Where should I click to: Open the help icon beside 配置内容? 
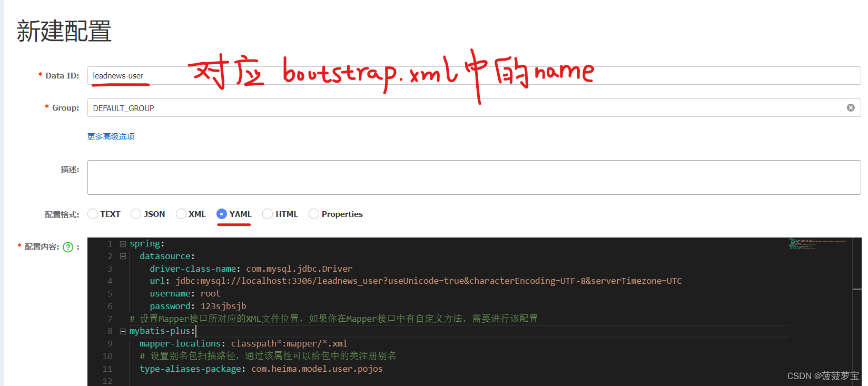68,247
